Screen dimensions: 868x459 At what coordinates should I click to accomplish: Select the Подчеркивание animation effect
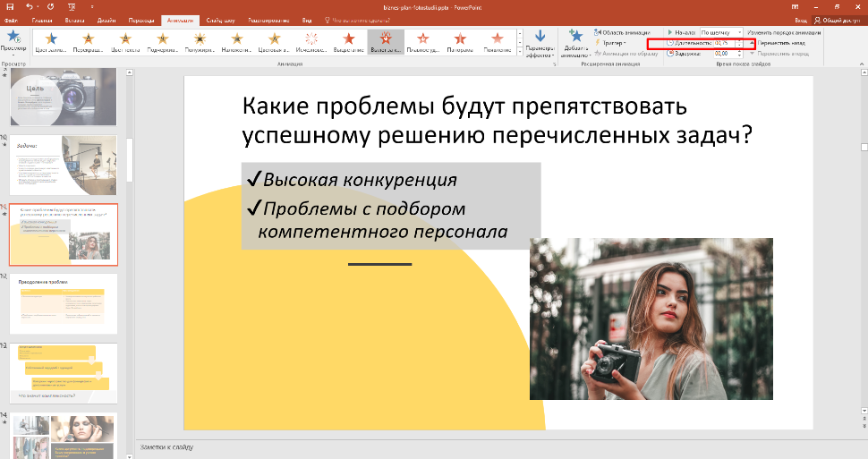[162, 41]
